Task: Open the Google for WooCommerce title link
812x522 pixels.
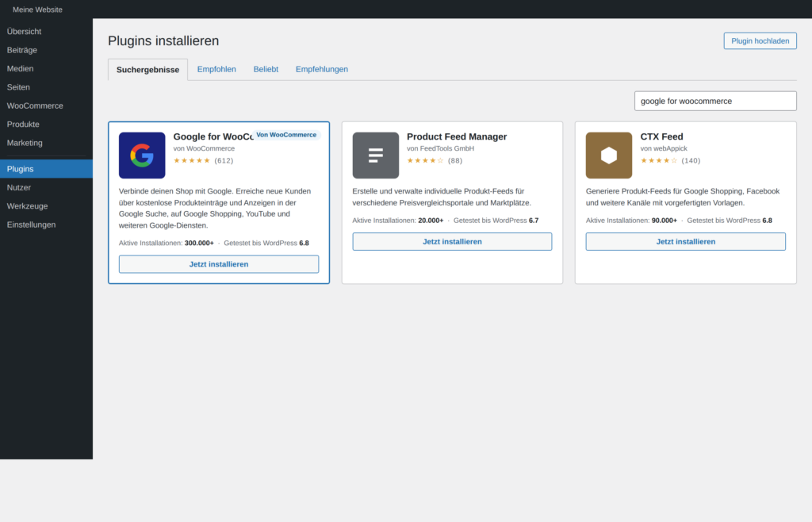Action: tap(213, 136)
